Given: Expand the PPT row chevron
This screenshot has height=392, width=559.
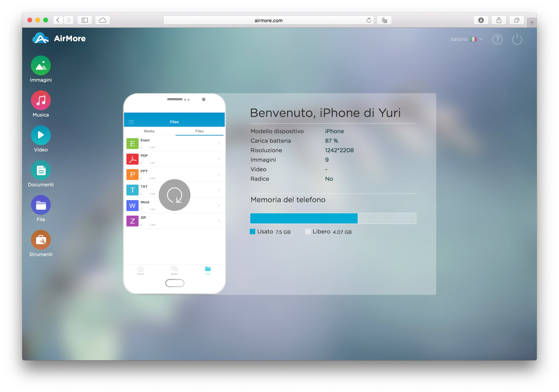Looking at the screenshot, I should pyautogui.click(x=219, y=174).
